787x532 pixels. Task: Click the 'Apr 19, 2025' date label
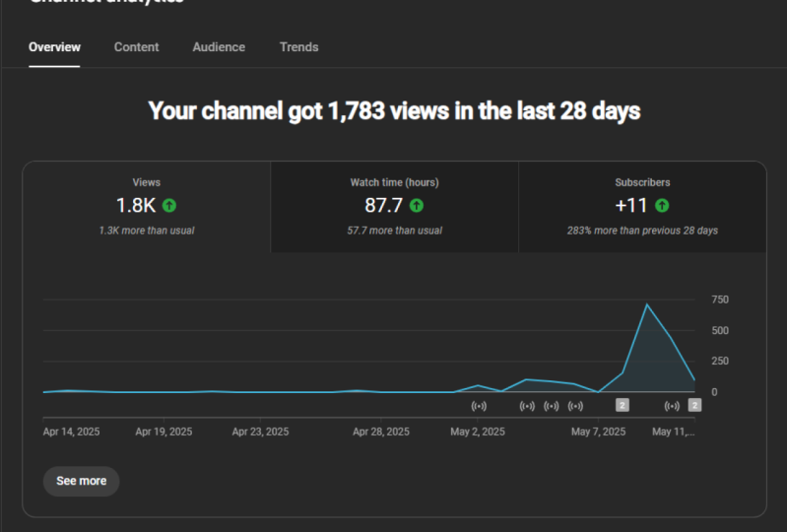pyautogui.click(x=164, y=432)
